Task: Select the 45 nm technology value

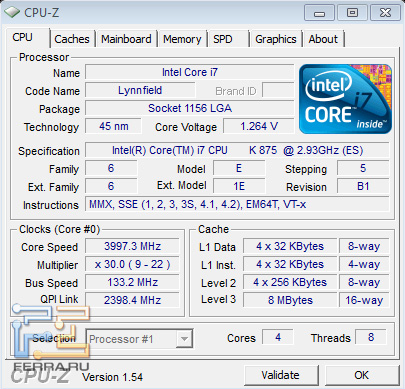Action: pyautogui.click(x=113, y=126)
